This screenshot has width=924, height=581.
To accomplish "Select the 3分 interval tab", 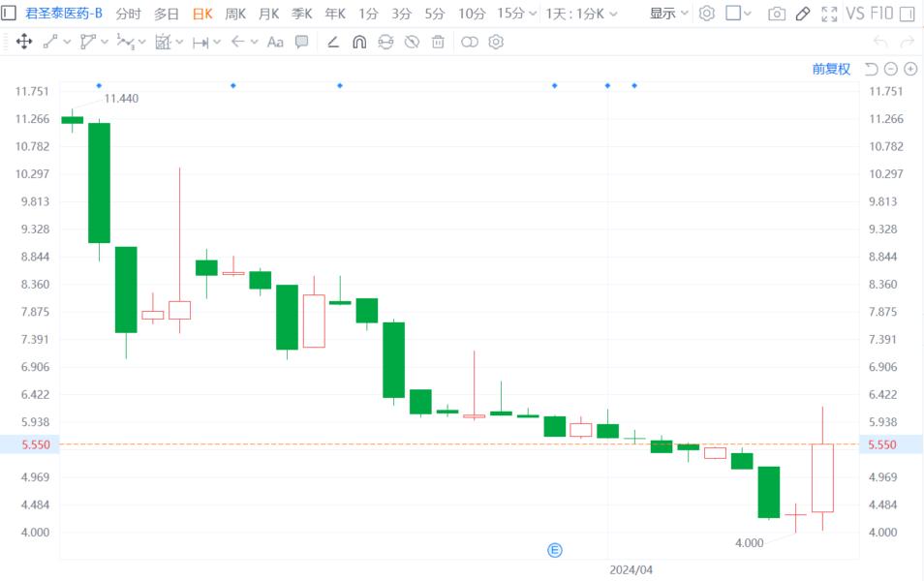I will (x=402, y=13).
